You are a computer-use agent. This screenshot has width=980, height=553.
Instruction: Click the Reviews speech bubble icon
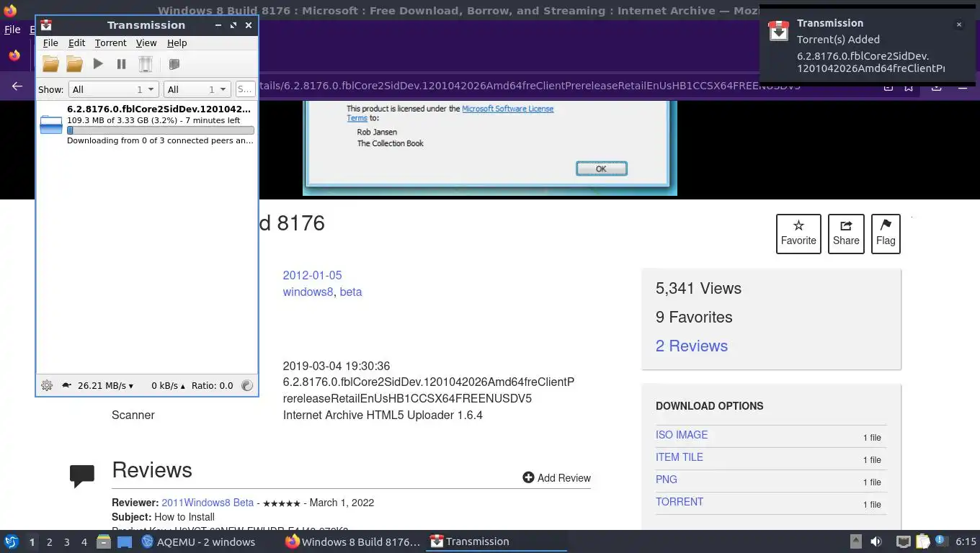[82, 475]
